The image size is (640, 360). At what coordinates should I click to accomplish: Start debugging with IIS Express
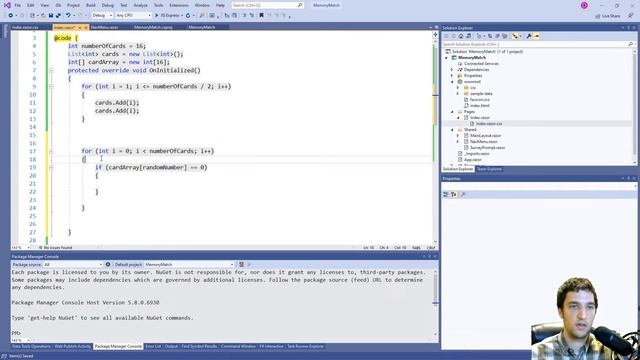(167, 16)
